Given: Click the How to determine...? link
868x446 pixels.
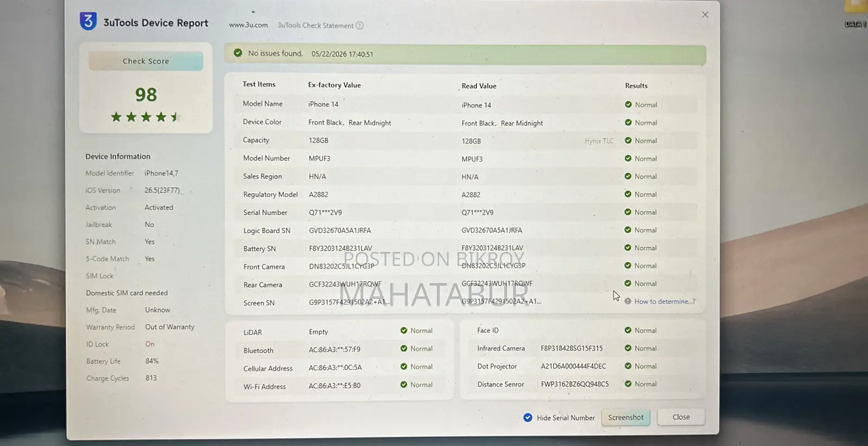Looking at the screenshot, I should click(x=665, y=302).
